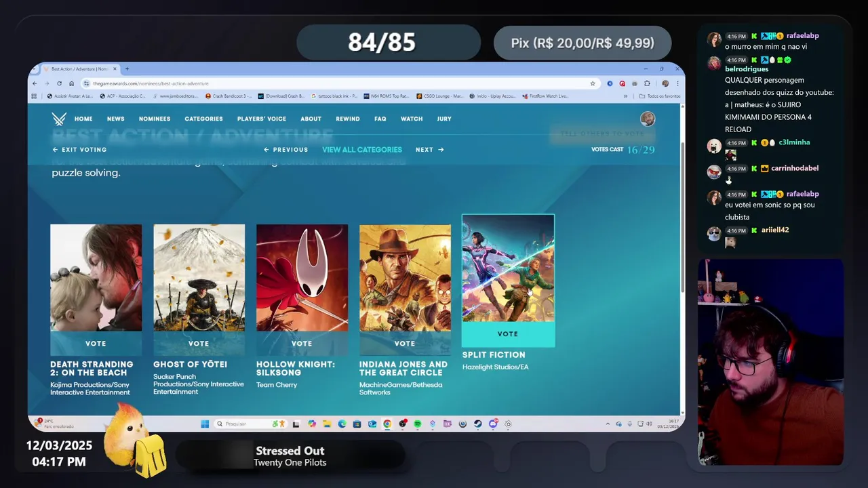Open Spotify from the taskbar
This screenshot has width=868, height=488.
[418, 424]
